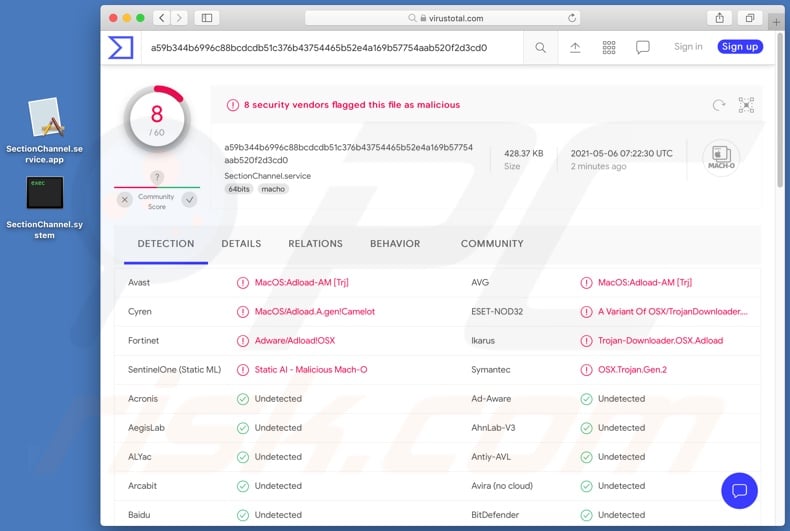Screen dimensions: 790x531
Task: Click the AegisLab vendor name
Action: point(146,428)
